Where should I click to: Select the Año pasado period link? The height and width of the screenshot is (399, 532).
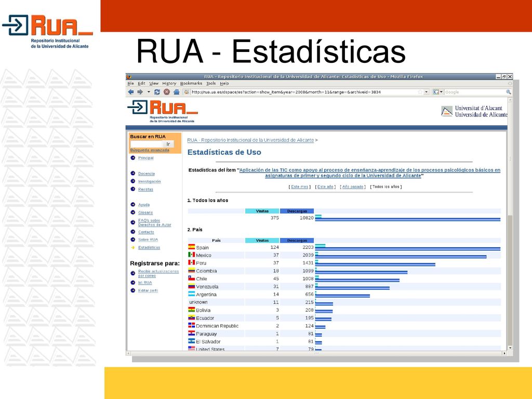click(x=353, y=187)
